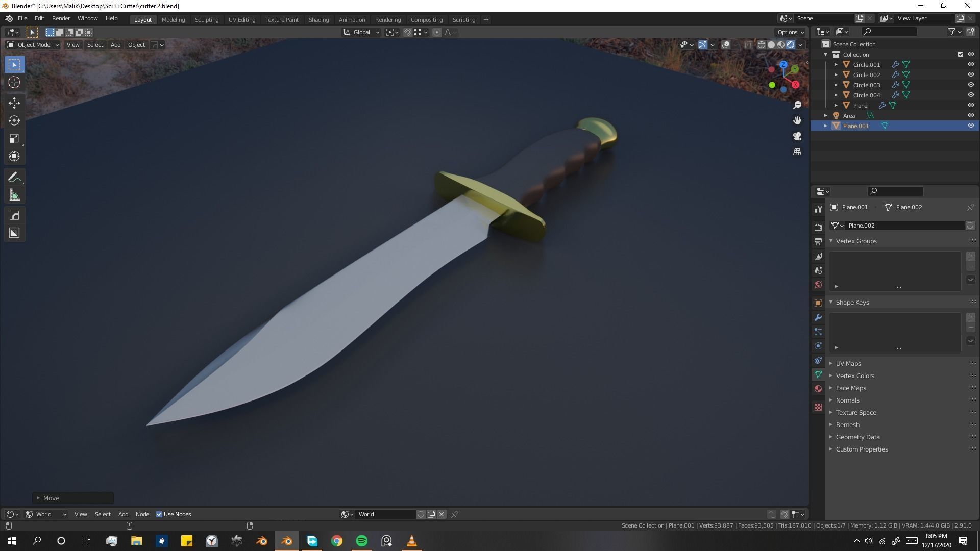Activate the Select Box tool
The height and width of the screenshot is (551, 980).
[x=14, y=65]
